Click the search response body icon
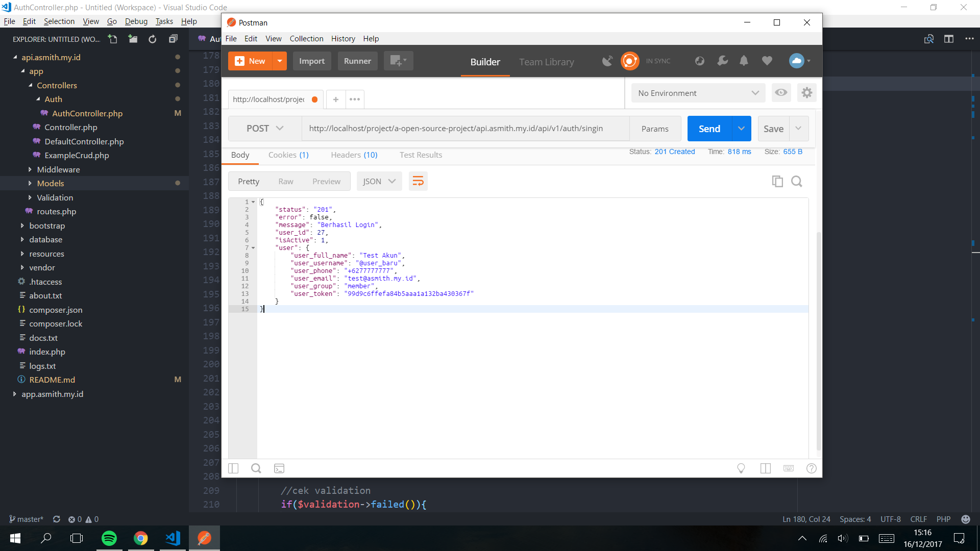Image resolution: width=980 pixels, height=551 pixels. pos(796,182)
